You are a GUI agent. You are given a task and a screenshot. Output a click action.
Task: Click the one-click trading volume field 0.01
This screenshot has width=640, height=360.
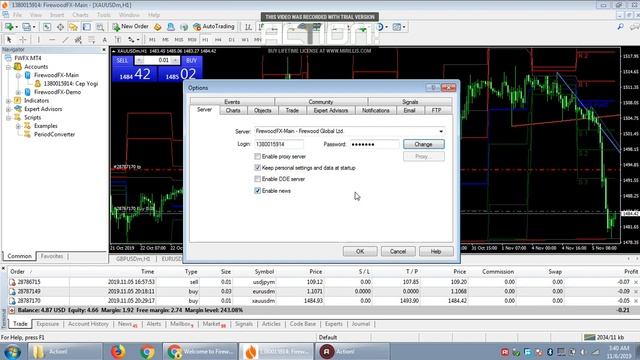pyautogui.click(x=158, y=60)
